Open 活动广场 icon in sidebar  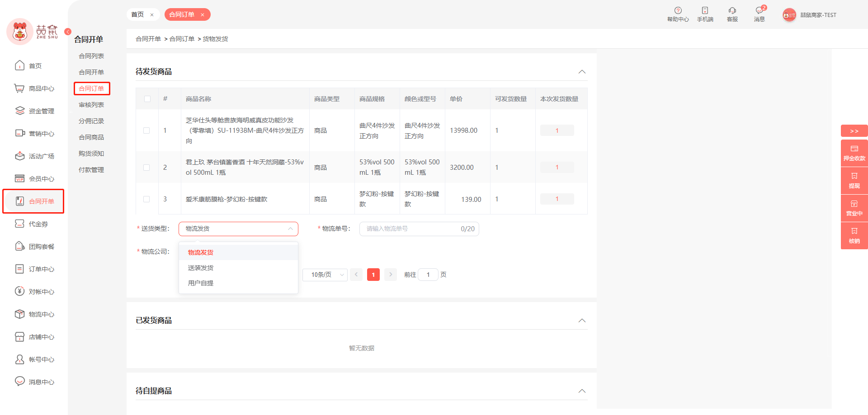pyautogui.click(x=19, y=156)
